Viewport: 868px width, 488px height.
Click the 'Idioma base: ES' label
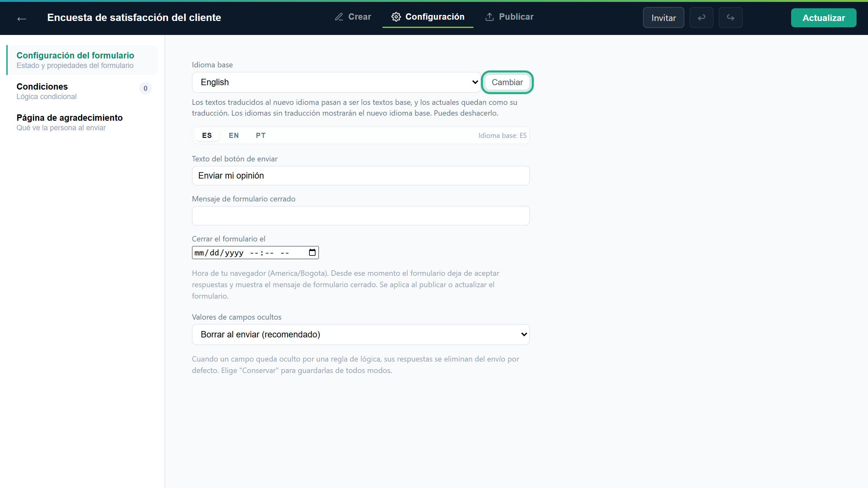(502, 135)
